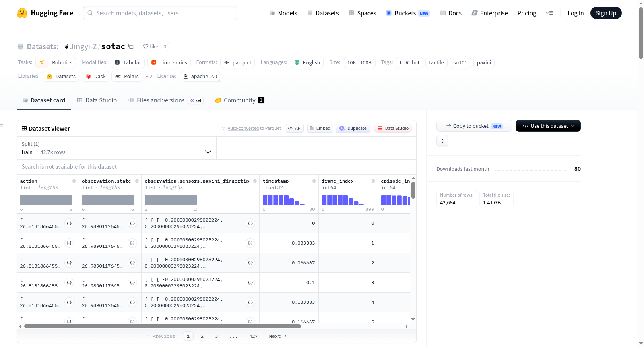644x347 pixels.
Task: Sort by the frame_index column
Action: tap(373, 181)
